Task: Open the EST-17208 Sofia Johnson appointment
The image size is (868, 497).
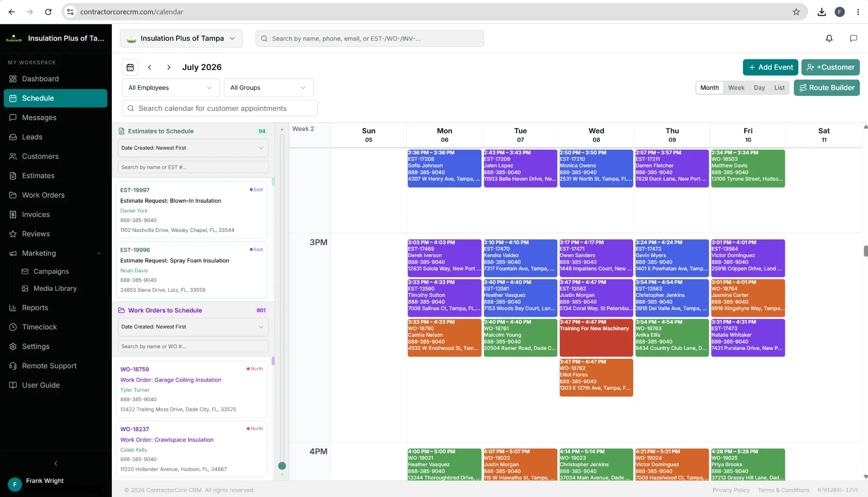Action: [x=444, y=168]
